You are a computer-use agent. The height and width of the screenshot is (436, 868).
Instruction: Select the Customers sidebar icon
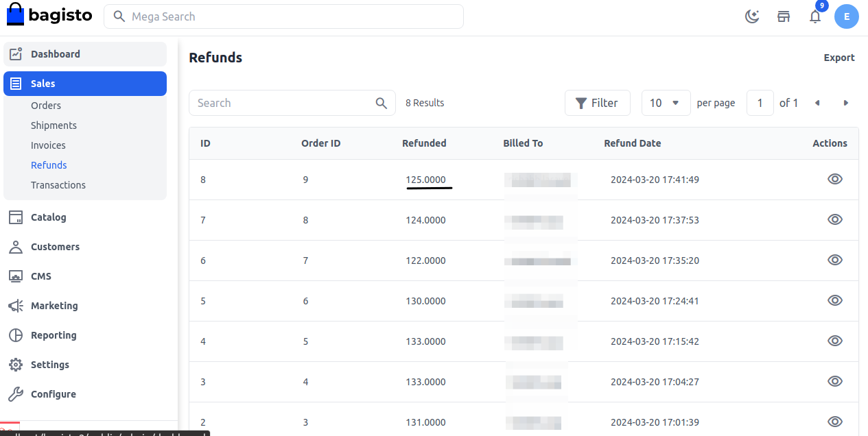15,247
